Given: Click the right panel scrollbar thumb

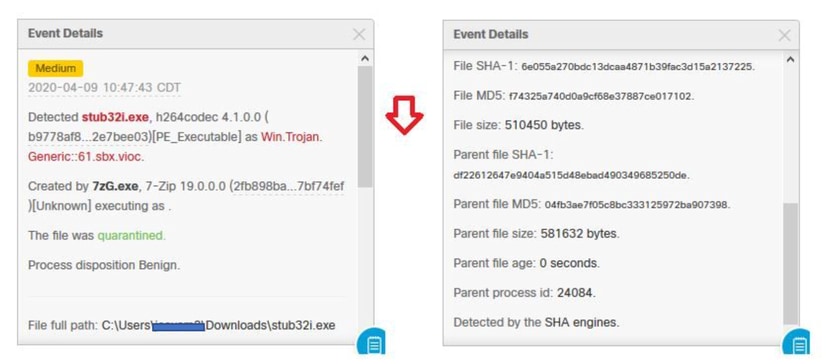Looking at the screenshot, I should pos(790,264).
